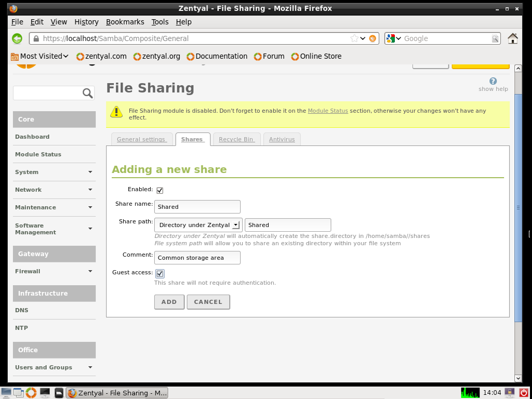The image size is (532, 399).
Task: Click the screen lock icon in tray
Action: pos(509,393)
